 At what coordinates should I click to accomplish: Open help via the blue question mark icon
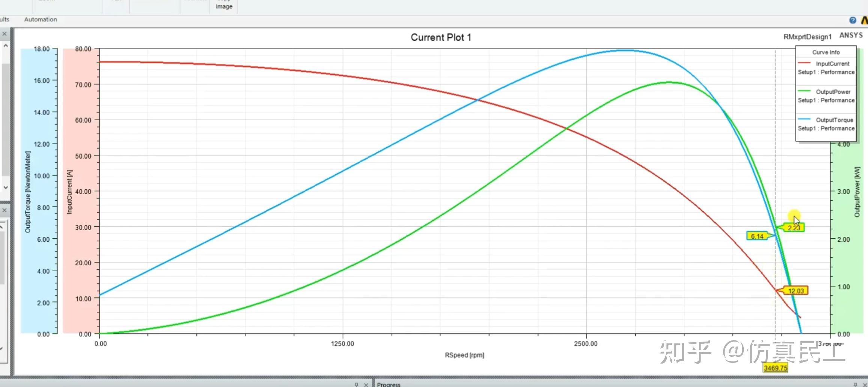tap(853, 20)
